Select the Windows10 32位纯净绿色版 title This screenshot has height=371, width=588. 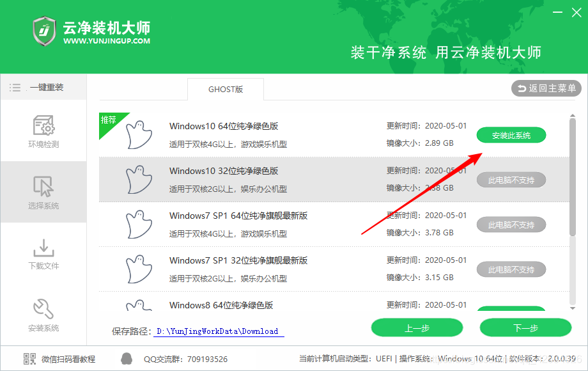pos(224,171)
